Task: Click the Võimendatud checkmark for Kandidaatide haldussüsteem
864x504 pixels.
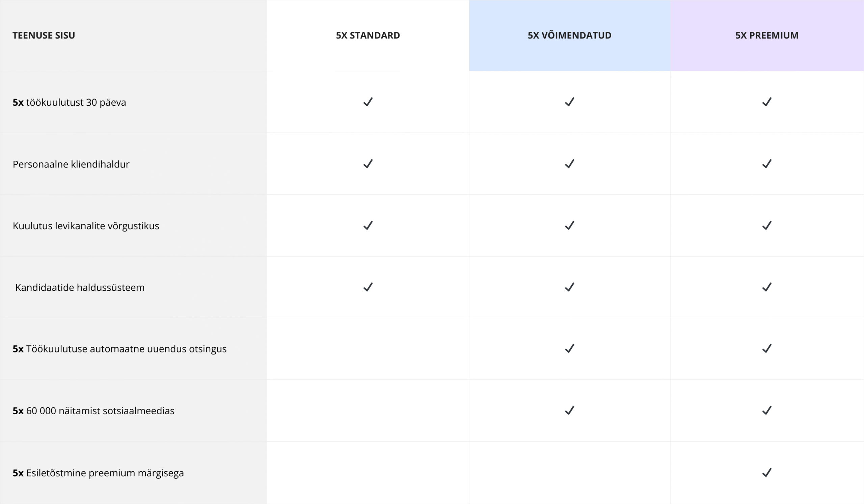Action: click(569, 287)
